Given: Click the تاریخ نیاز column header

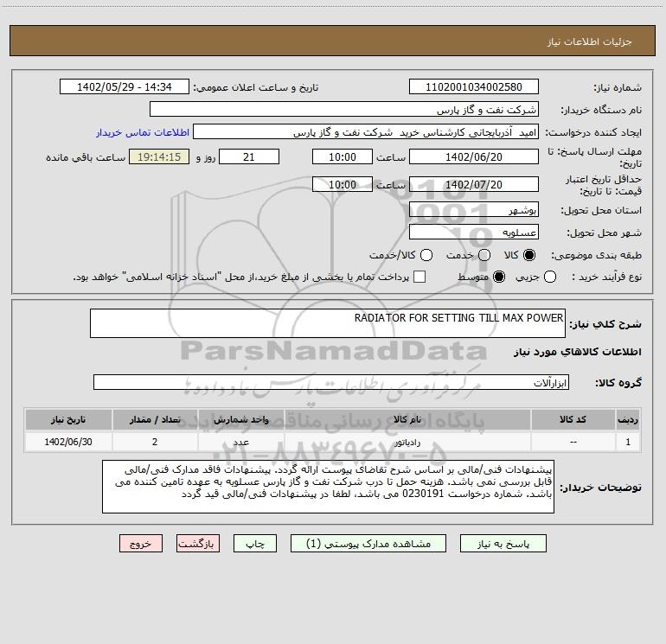Looking at the screenshot, I should [68, 419].
